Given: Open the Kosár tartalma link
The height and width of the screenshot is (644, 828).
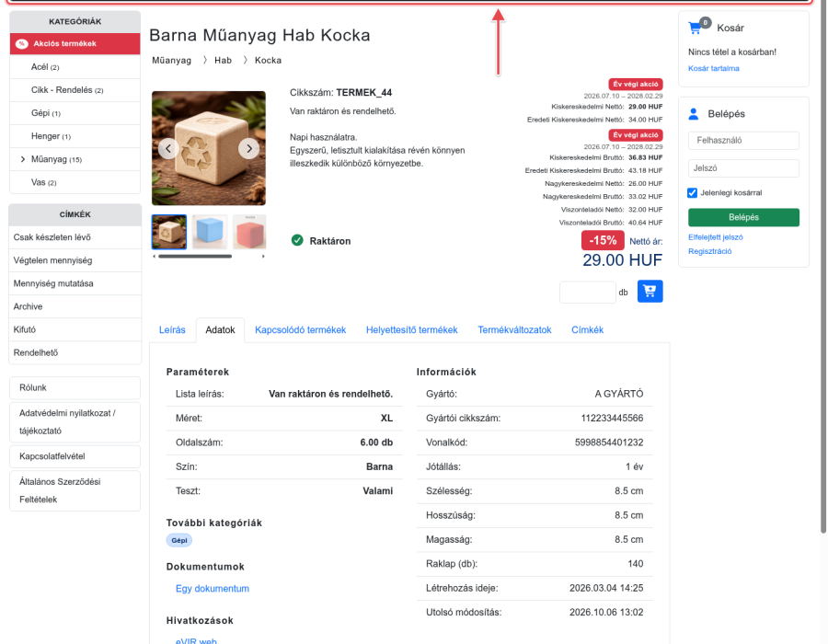Looking at the screenshot, I should coord(713,69).
